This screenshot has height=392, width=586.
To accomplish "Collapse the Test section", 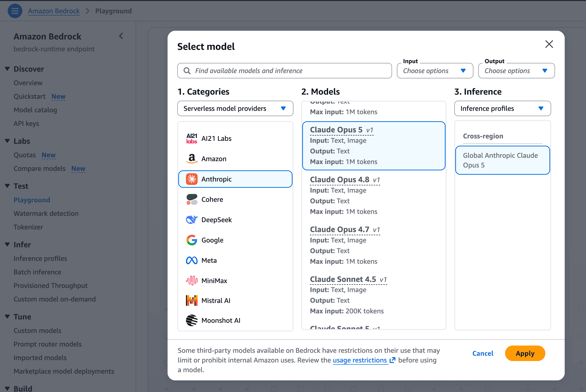I will [8, 186].
